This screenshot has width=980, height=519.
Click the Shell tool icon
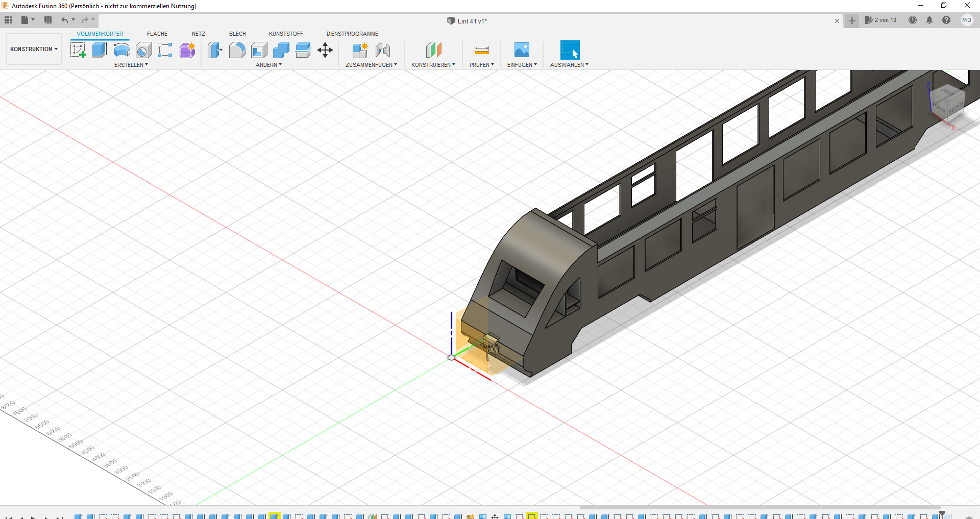point(259,50)
